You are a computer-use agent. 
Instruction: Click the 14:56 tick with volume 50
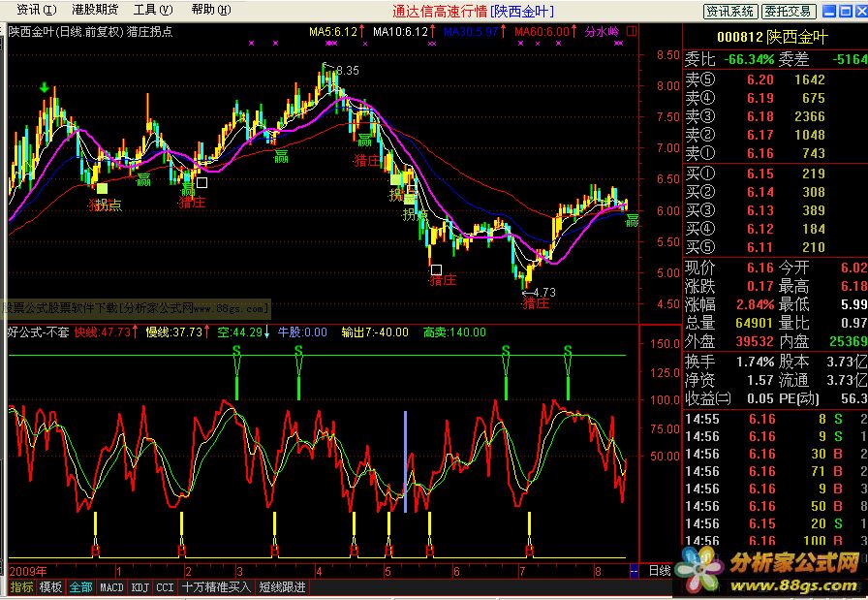click(776, 506)
